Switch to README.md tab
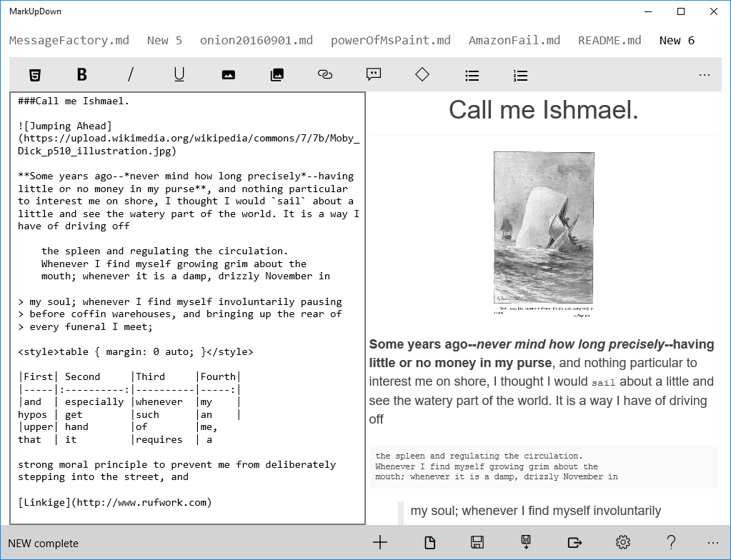This screenshot has height=560, width=731. tap(610, 41)
